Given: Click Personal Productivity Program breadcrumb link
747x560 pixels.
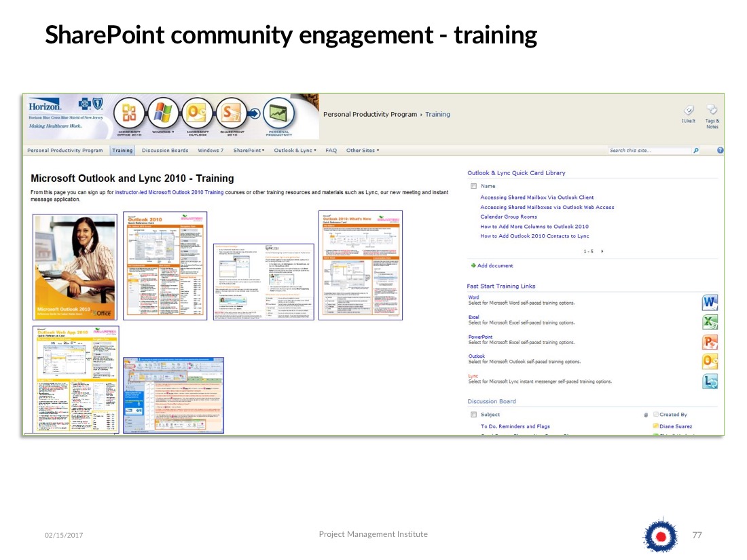Looking at the screenshot, I should click(x=369, y=114).
